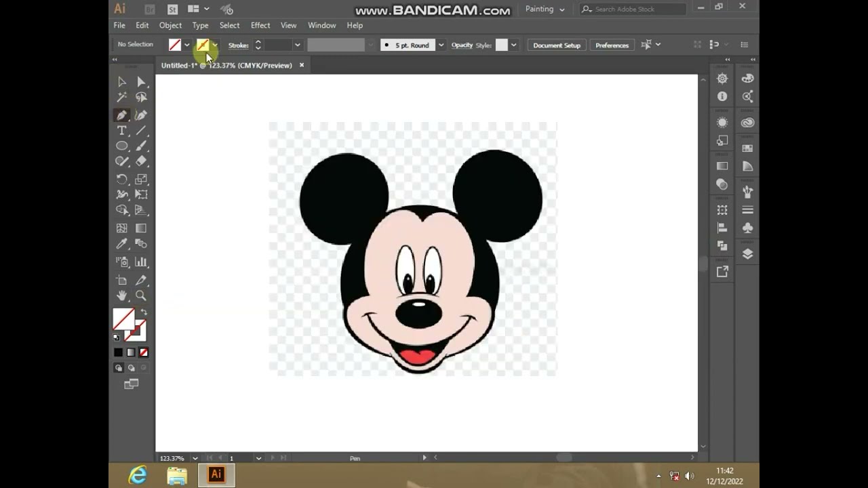Open Creative Cloud Libraries panel
Image resolution: width=868 pixels, height=488 pixels.
(x=747, y=123)
